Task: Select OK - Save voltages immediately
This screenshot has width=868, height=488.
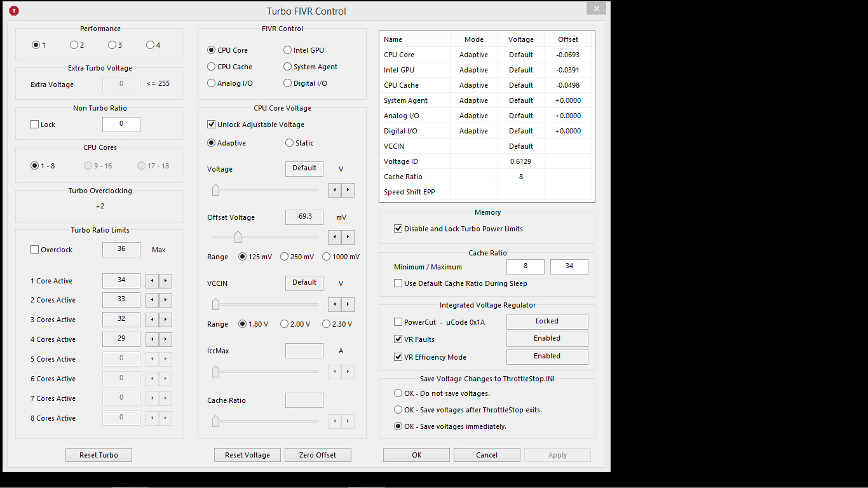Action: [450, 426]
